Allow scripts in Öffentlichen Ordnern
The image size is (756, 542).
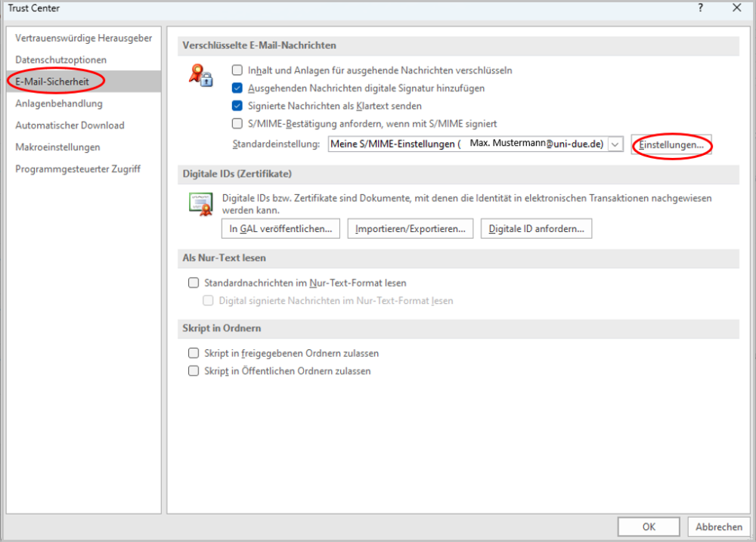[193, 371]
